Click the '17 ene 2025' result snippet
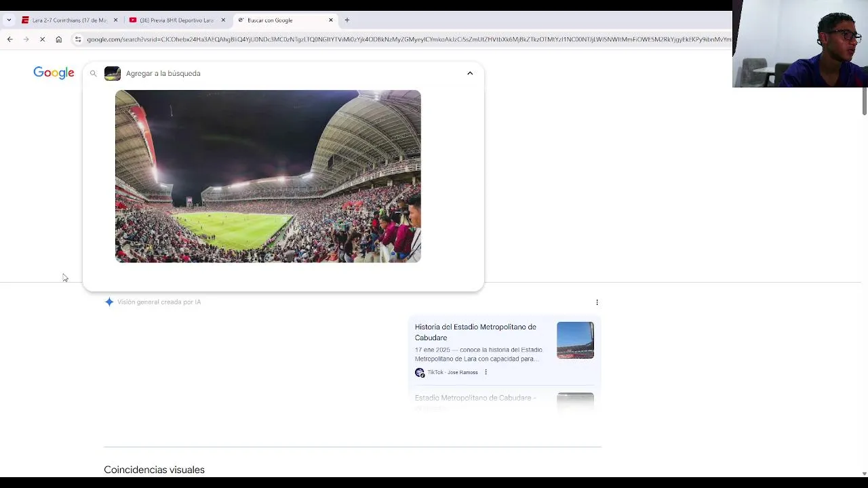 click(x=478, y=354)
